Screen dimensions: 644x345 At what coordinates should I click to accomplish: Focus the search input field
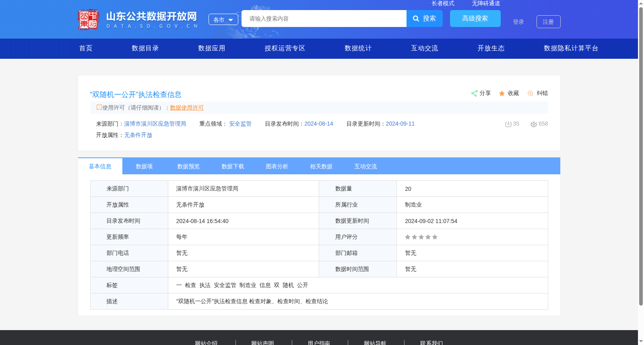(324, 19)
